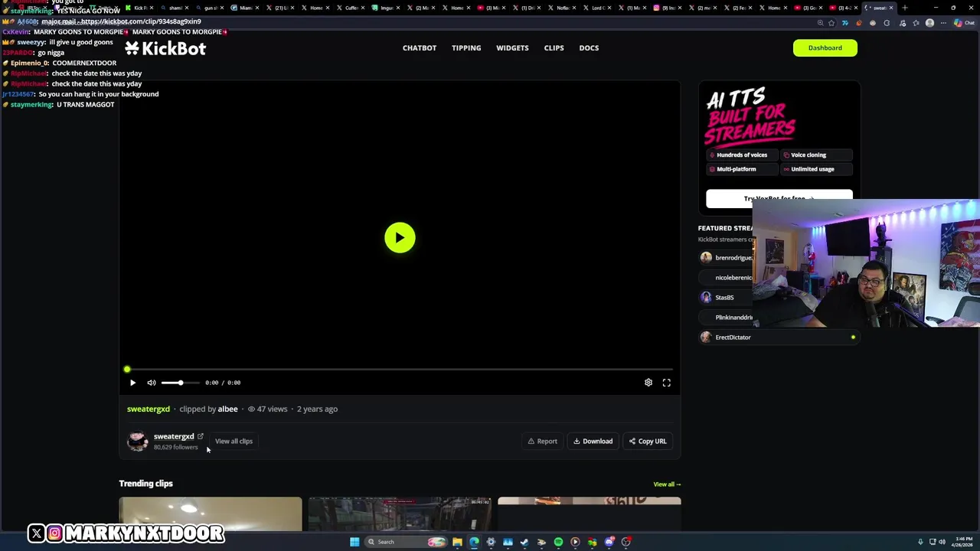Select featured streamer StasBS
980x551 pixels.
point(726,297)
